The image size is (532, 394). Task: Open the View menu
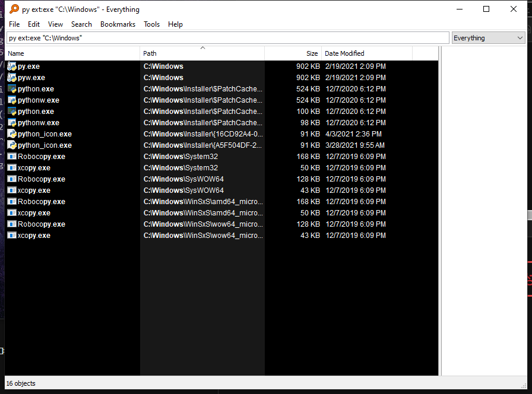[55, 24]
